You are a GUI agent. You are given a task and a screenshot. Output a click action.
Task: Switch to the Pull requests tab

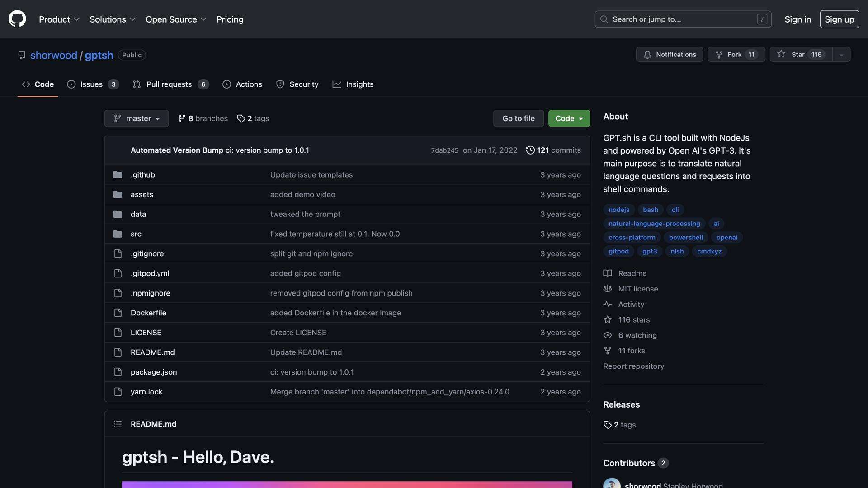click(170, 84)
